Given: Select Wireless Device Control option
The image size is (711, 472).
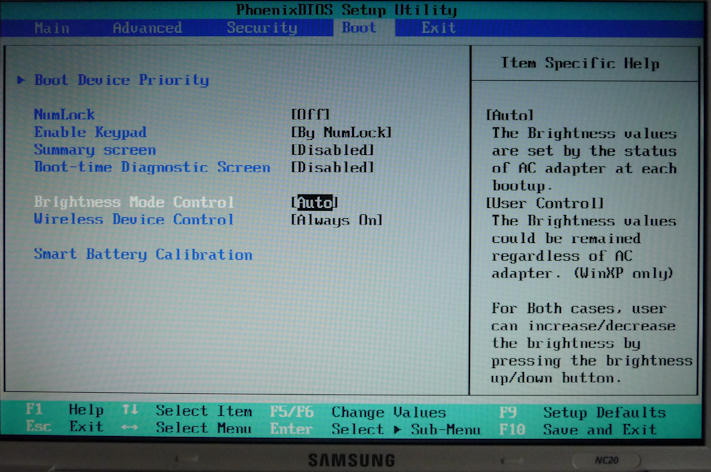Looking at the screenshot, I should point(134,219).
